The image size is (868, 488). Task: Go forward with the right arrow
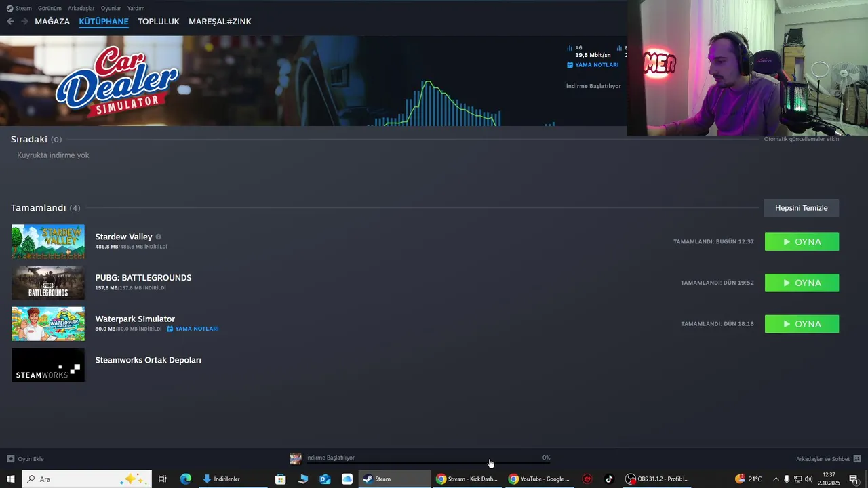coord(24,22)
